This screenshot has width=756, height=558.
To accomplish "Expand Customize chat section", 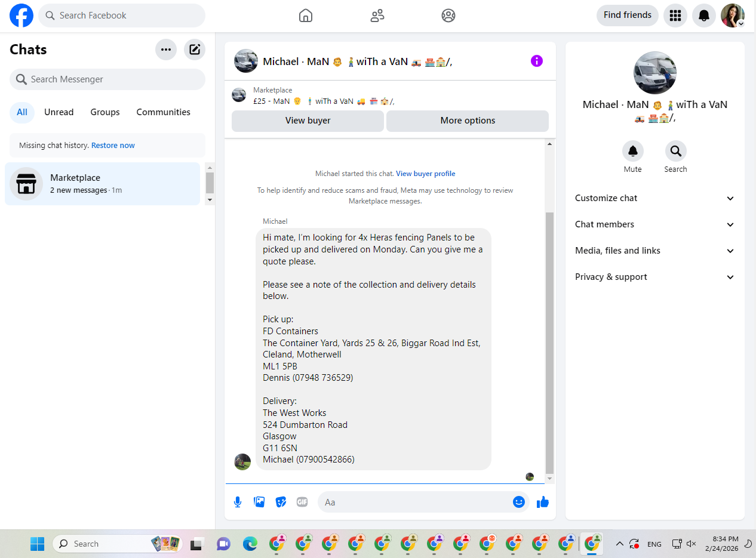I will click(x=655, y=198).
